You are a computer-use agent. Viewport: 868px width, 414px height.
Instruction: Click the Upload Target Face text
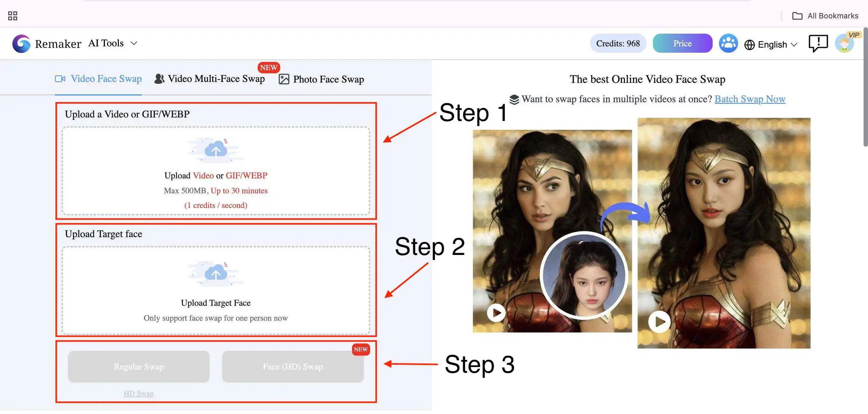coord(216,303)
